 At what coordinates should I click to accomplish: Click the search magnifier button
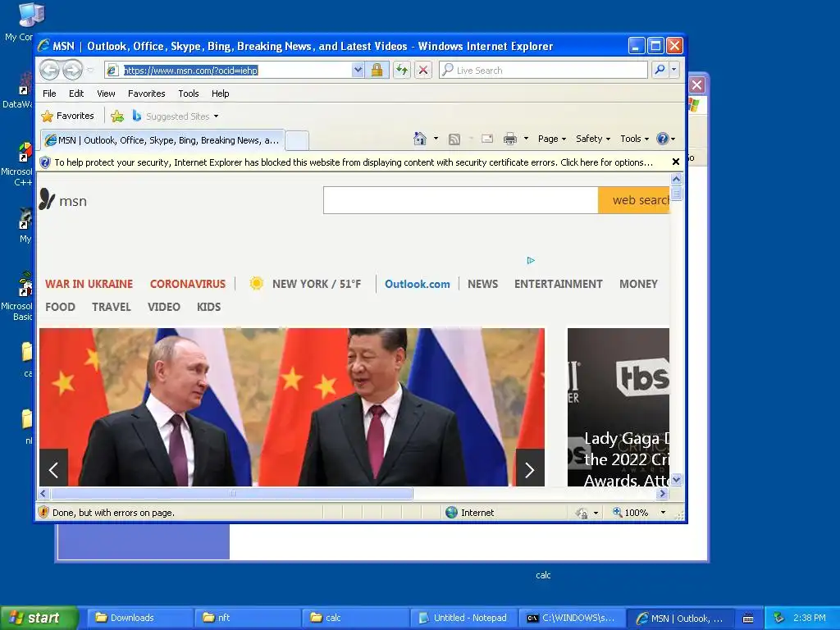(660, 70)
